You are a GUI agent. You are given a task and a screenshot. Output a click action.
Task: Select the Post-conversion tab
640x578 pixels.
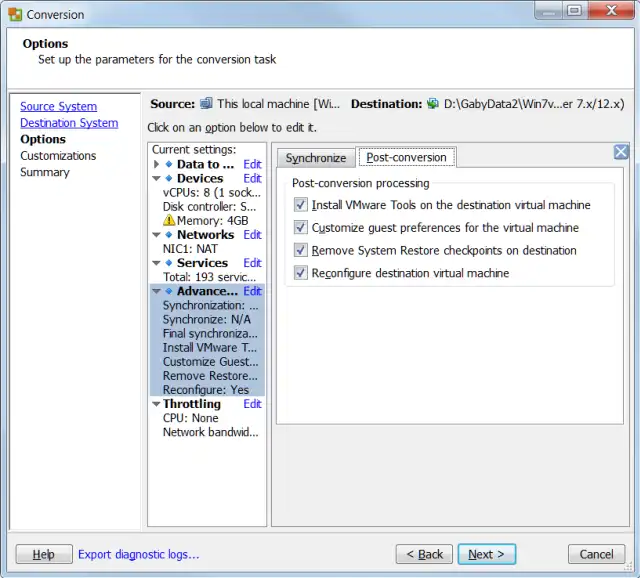(x=406, y=157)
